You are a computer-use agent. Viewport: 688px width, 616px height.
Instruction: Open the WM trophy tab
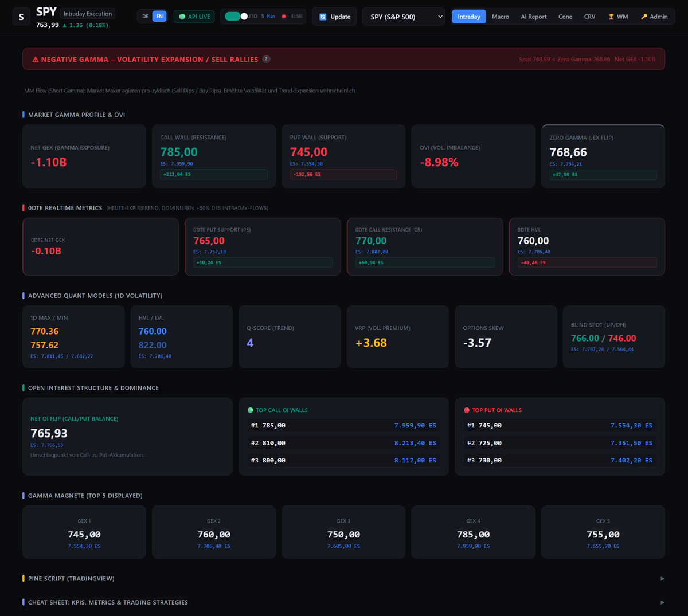click(x=618, y=17)
